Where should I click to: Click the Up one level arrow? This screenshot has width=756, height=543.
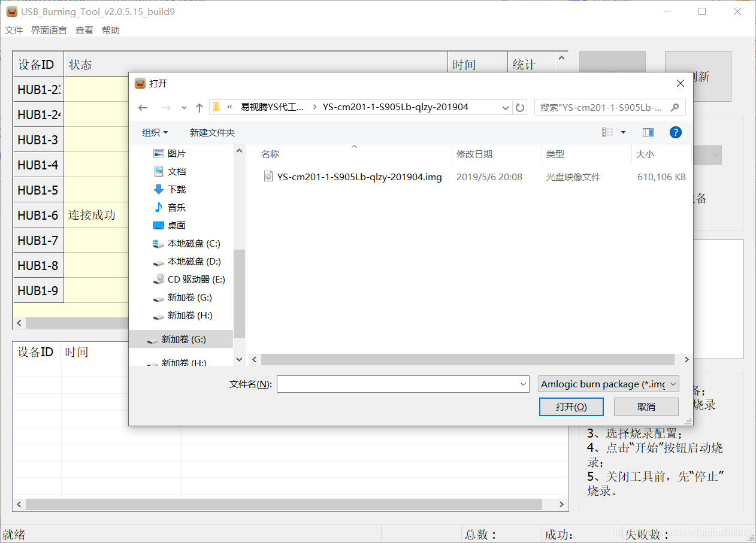click(x=199, y=108)
